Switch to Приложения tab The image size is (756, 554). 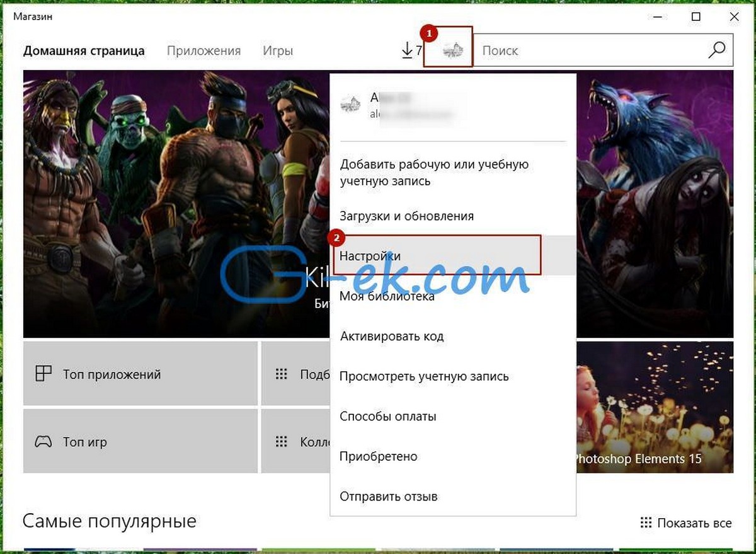point(203,51)
